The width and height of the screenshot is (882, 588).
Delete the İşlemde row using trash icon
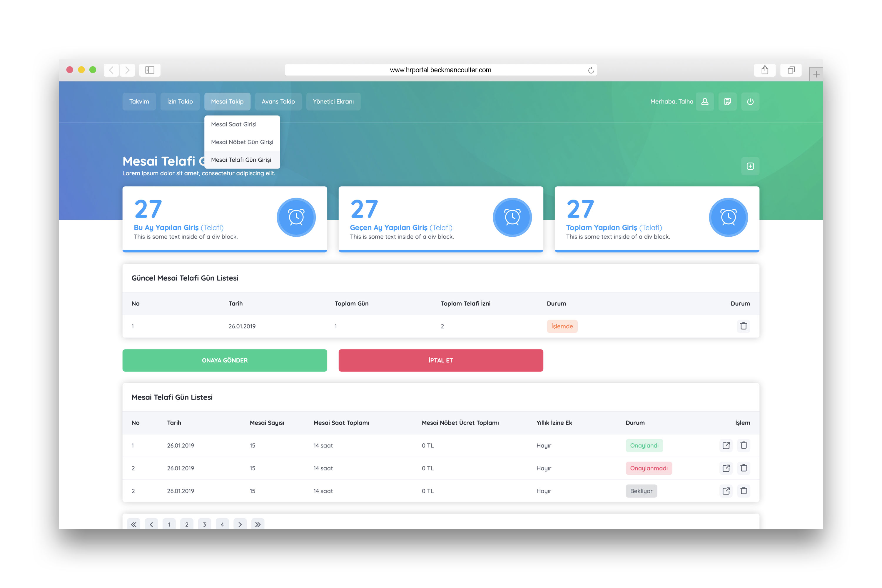pos(743,326)
